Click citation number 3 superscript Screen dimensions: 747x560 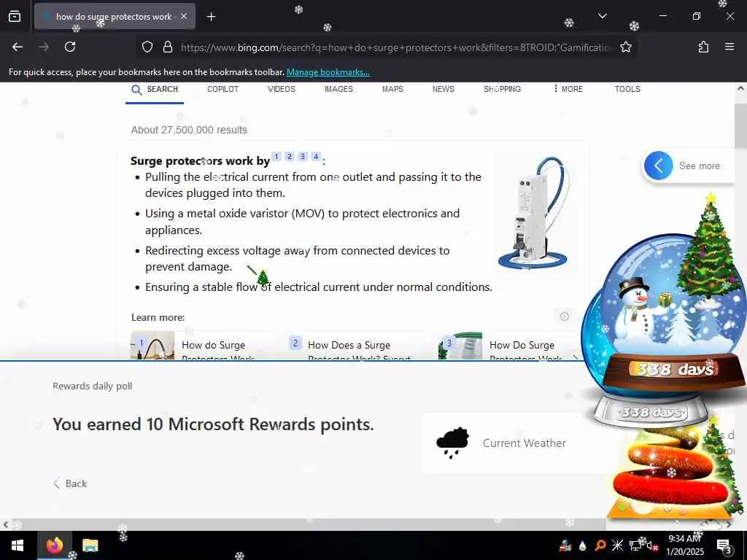click(x=303, y=156)
